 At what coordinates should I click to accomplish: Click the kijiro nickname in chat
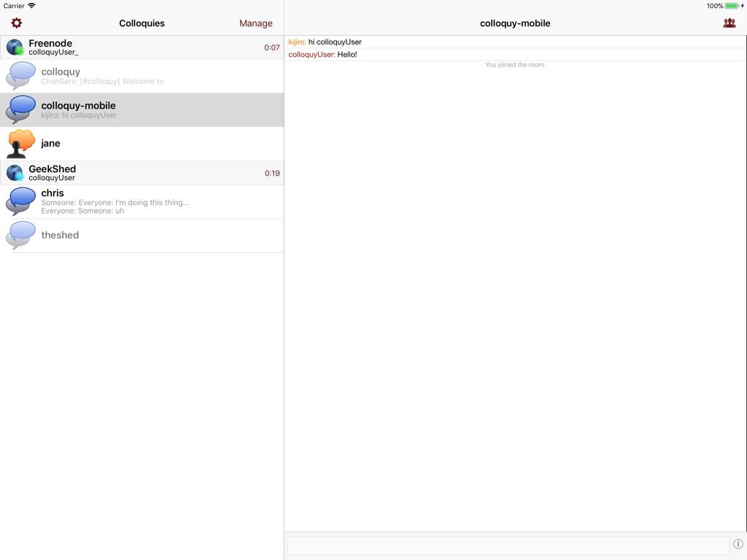click(297, 42)
